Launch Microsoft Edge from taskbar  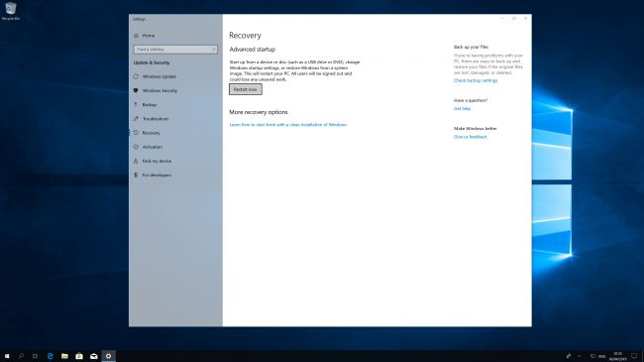(51, 356)
